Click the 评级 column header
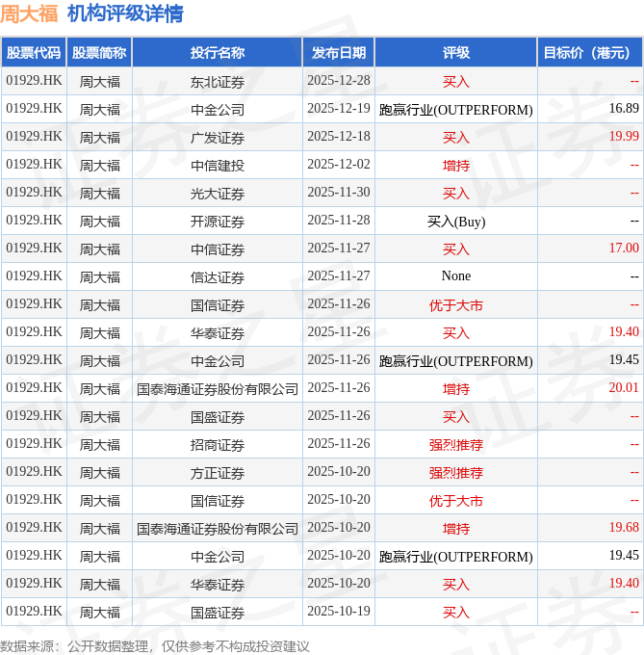The image size is (644, 655). point(456,53)
